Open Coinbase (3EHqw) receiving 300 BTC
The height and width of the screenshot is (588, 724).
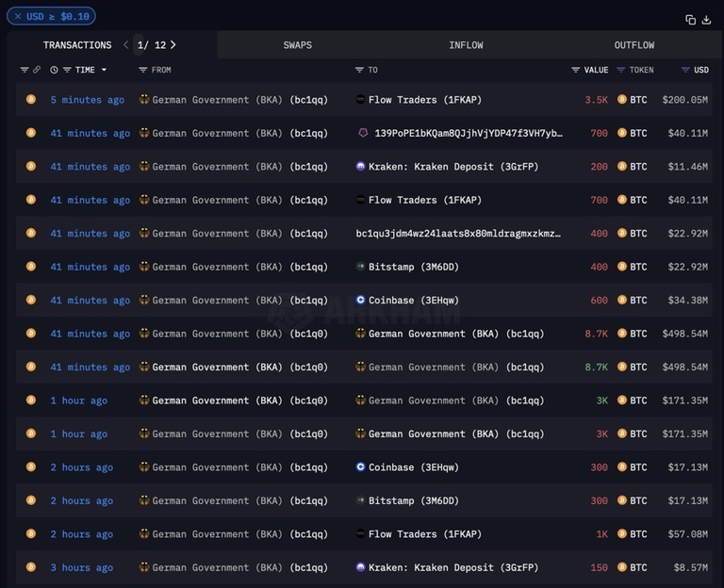coord(413,467)
